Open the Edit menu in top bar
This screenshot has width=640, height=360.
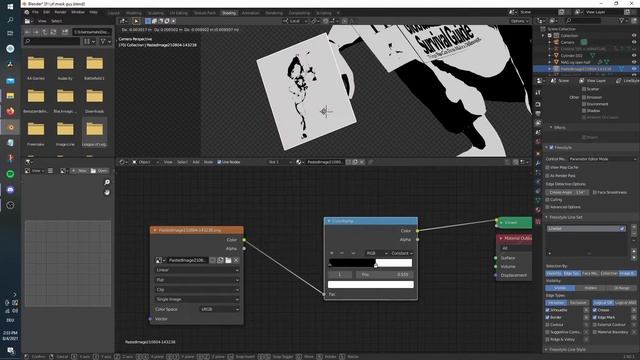coord(47,12)
